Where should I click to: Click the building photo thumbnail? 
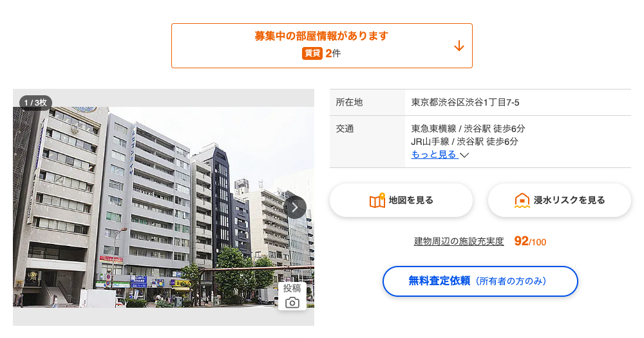point(164,207)
